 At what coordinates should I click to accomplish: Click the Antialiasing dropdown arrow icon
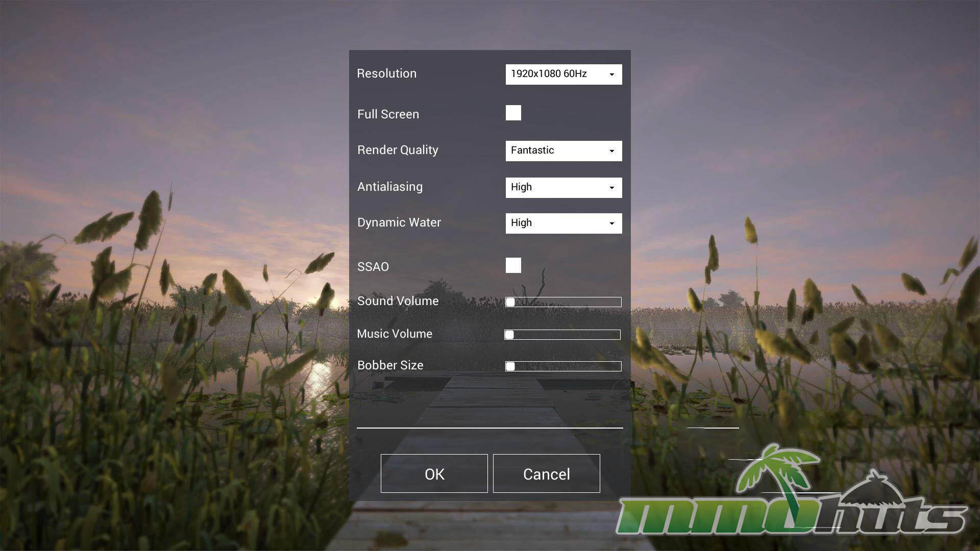tap(611, 188)
